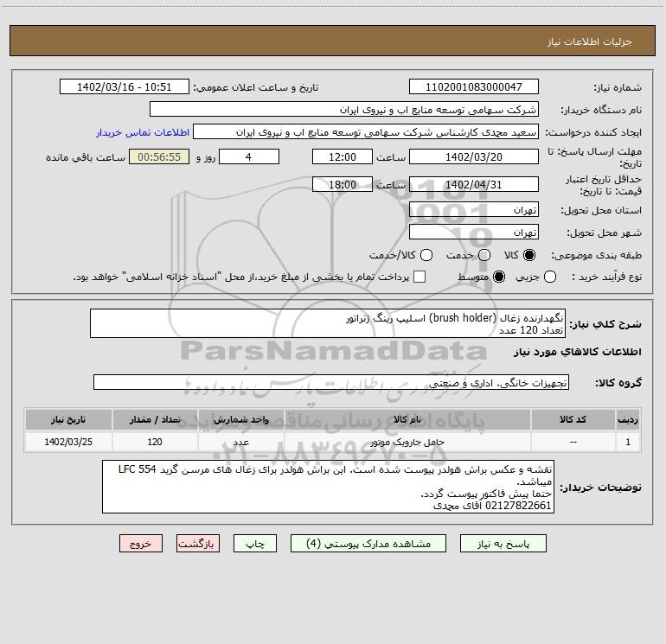Screen dimensions: 666x644
Task: Click نام کالا column header
Action: pyautogui.click(x=407, y=419)
